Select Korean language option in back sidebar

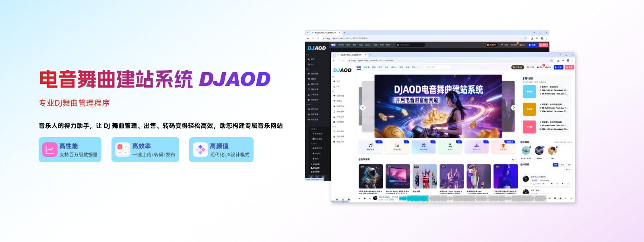pos(316,159)
